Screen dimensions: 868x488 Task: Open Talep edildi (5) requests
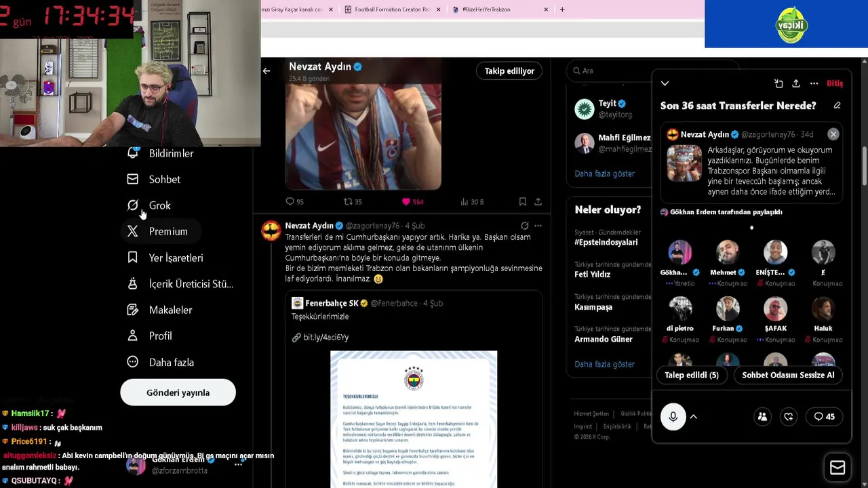(x=692, y=375)
